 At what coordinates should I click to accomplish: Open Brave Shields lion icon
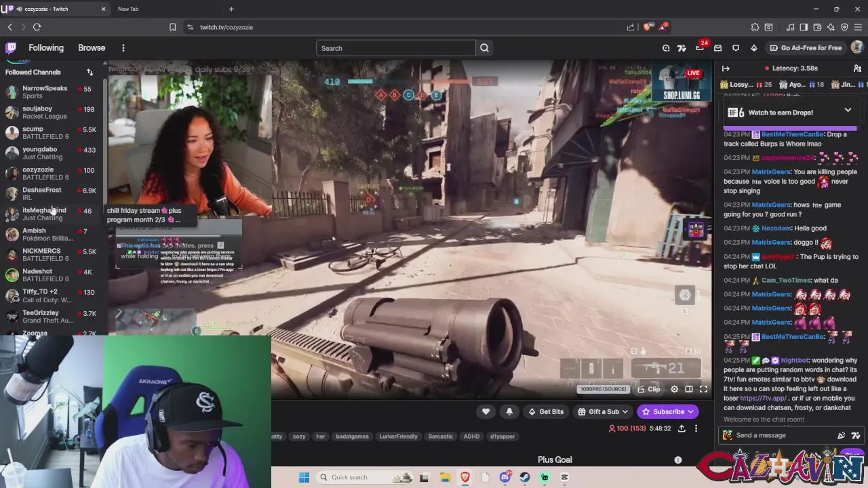click(x=648, y=27)
